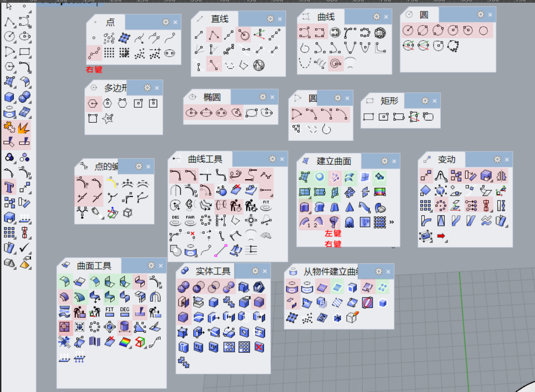Open gear options of 矩形 panel
535x392 pixels.
point(425,100)
